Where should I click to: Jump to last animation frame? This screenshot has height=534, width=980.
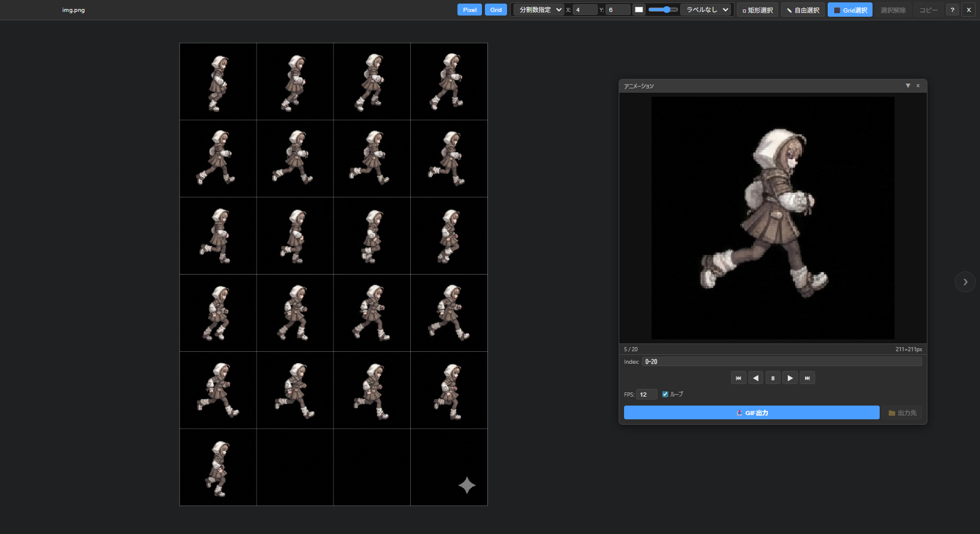(807, 378)
